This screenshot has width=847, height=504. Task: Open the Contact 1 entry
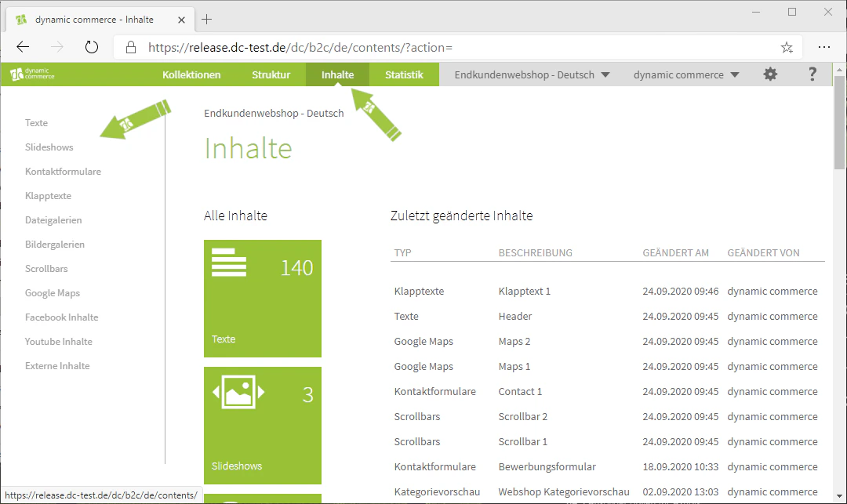tap(520, 391)
